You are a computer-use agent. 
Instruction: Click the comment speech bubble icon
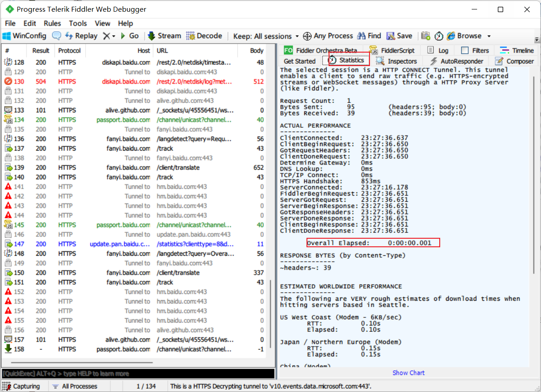point(57,36)
